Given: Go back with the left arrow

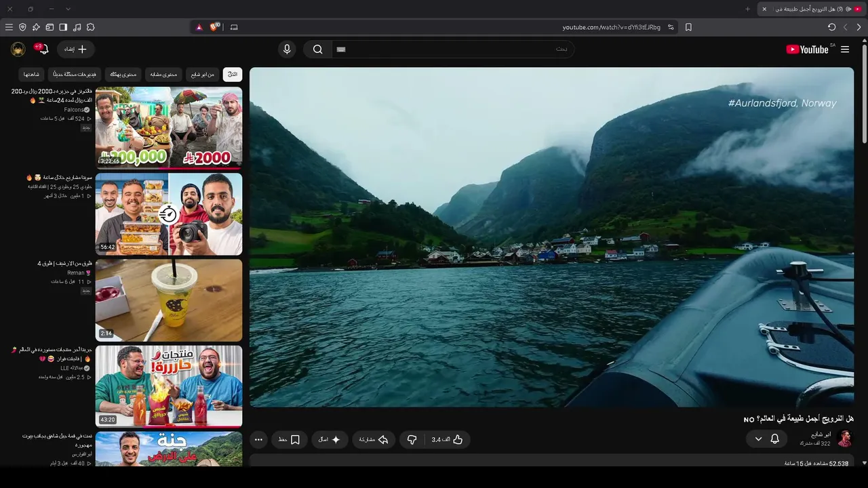Looking at the screenshot, I should [846, 27].
